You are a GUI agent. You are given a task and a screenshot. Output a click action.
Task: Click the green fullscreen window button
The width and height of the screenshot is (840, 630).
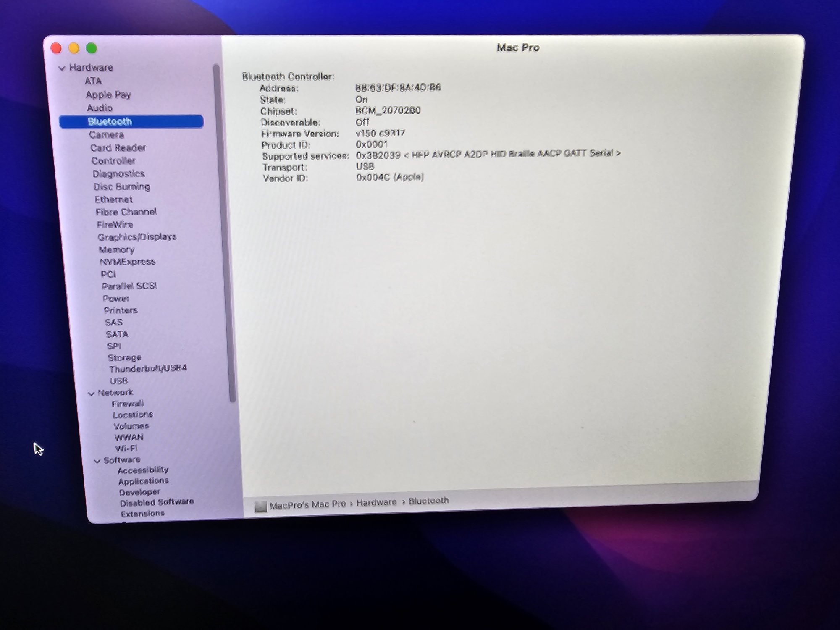click(92, 48)
